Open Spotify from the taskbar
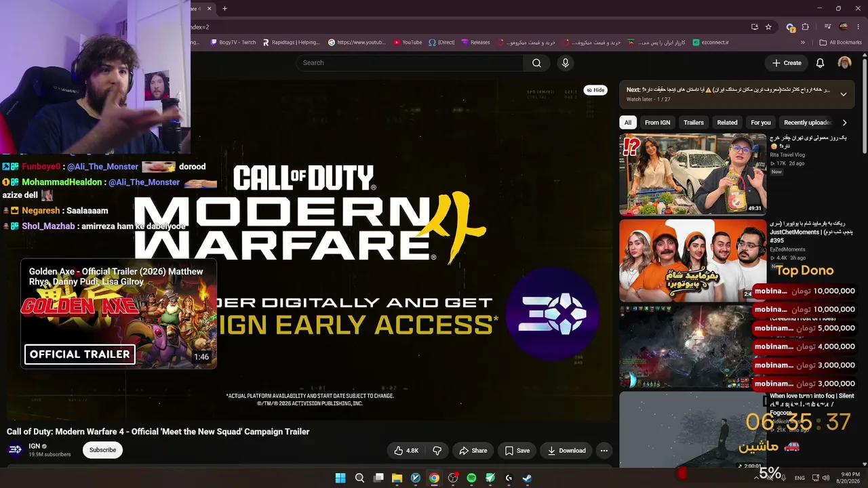This screenshot has height=488, width=868. click(471, 478)
